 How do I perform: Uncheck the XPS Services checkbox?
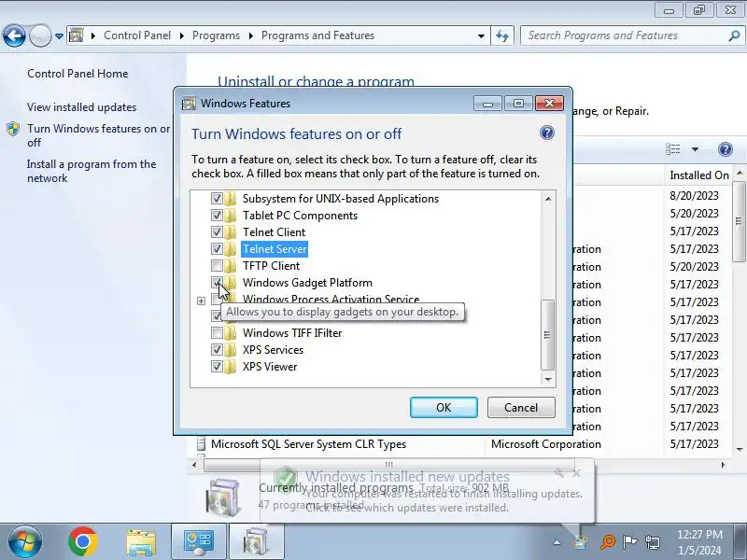point(217,350)
